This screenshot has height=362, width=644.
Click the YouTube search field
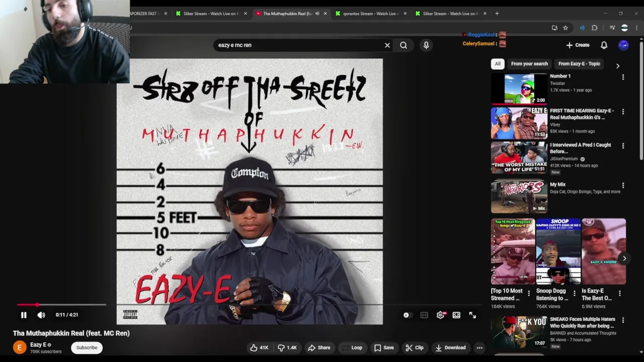click(x=297, y=45)
